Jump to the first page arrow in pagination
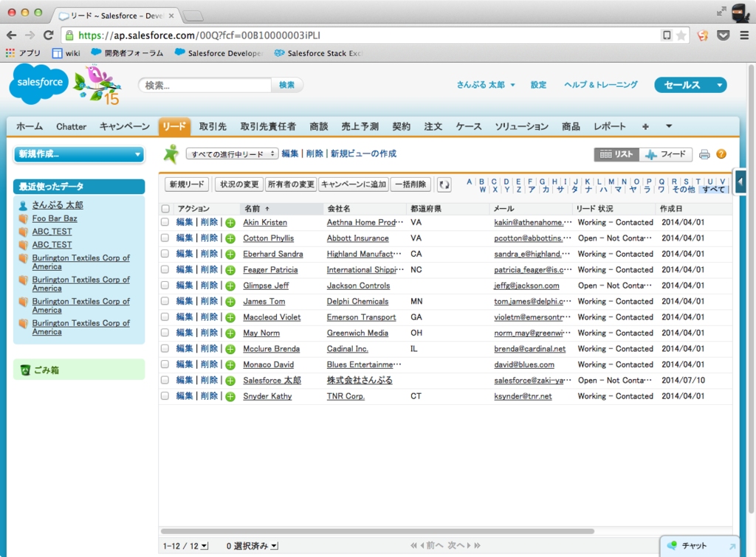 (413, 545)
